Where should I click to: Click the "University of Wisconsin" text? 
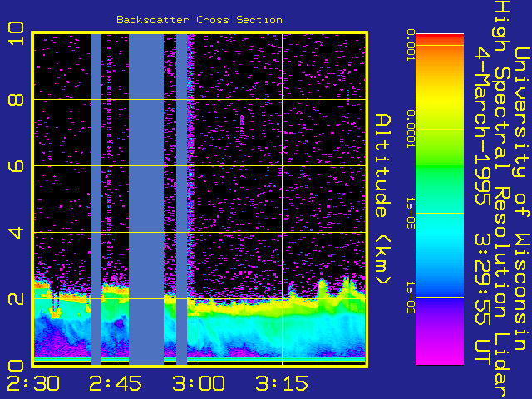click(522, 198)
